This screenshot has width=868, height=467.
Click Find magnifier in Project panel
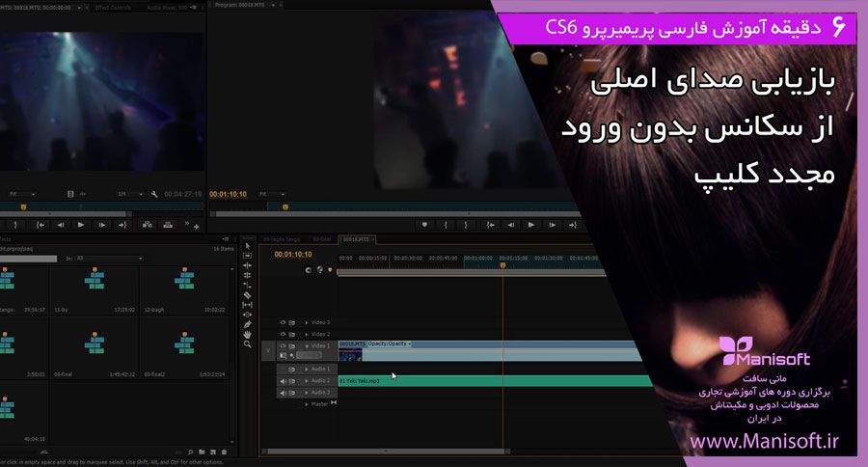pyautogui.click(x=190, y=452)
